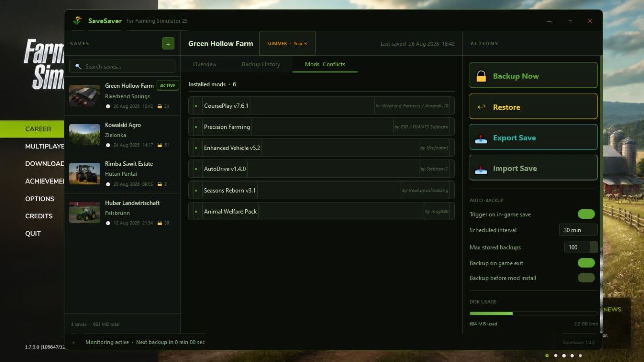644x362 pixels.
Task: Maximize the SaveSaver window
Action: click(x=570, y=21)
